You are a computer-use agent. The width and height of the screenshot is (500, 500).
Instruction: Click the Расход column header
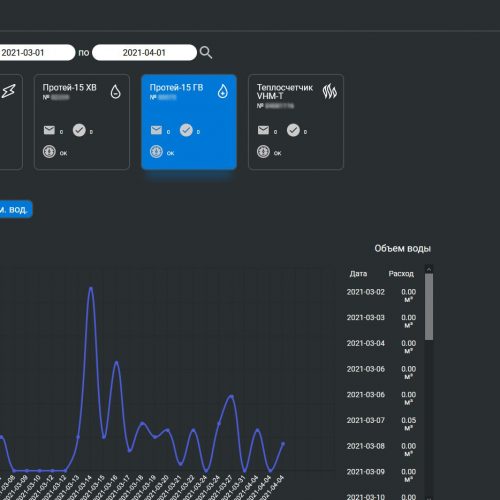click(401, 274)
